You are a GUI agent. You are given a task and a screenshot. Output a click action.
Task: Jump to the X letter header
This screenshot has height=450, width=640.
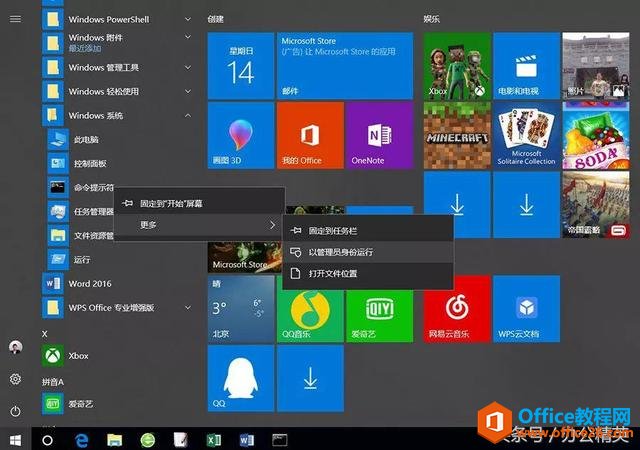coord(45,334)
